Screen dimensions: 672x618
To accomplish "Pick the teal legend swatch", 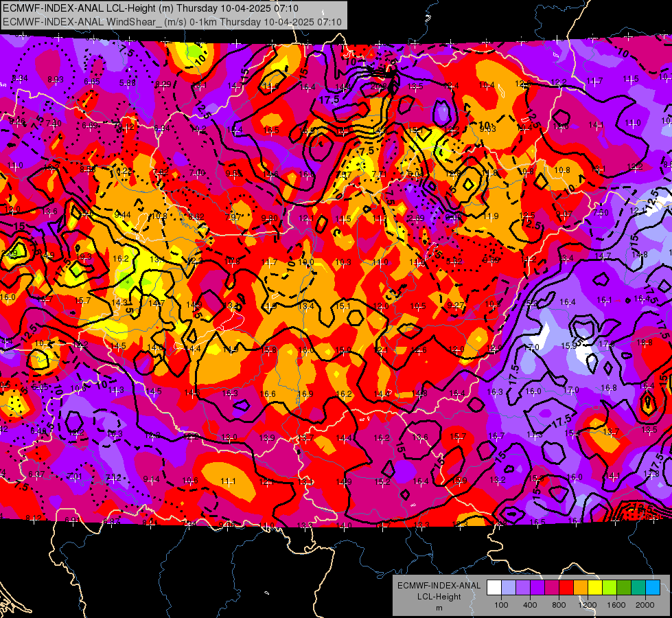I will tap(638, 588).
